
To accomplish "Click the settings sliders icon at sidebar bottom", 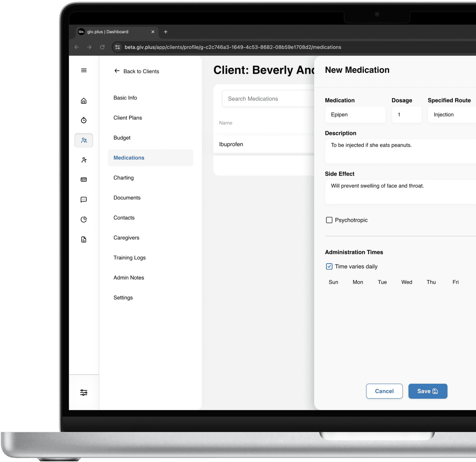I will pyautogui.click(x=84, y=392).
